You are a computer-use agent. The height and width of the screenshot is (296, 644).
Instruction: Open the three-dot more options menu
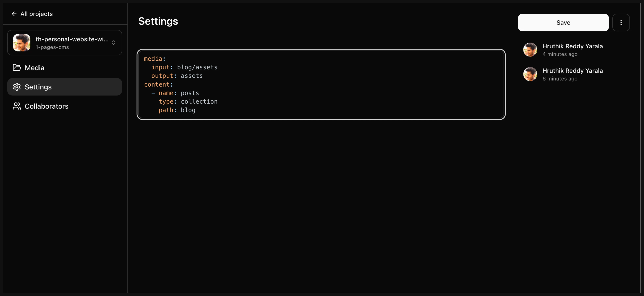click(621, 23)
